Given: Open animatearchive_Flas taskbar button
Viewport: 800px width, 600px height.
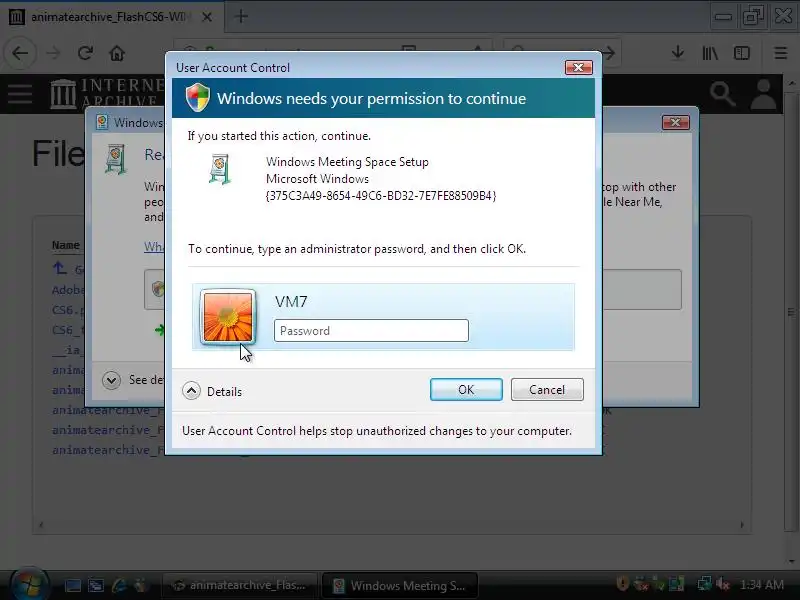Looking at the screenshot, I should (x=240, y=585).
